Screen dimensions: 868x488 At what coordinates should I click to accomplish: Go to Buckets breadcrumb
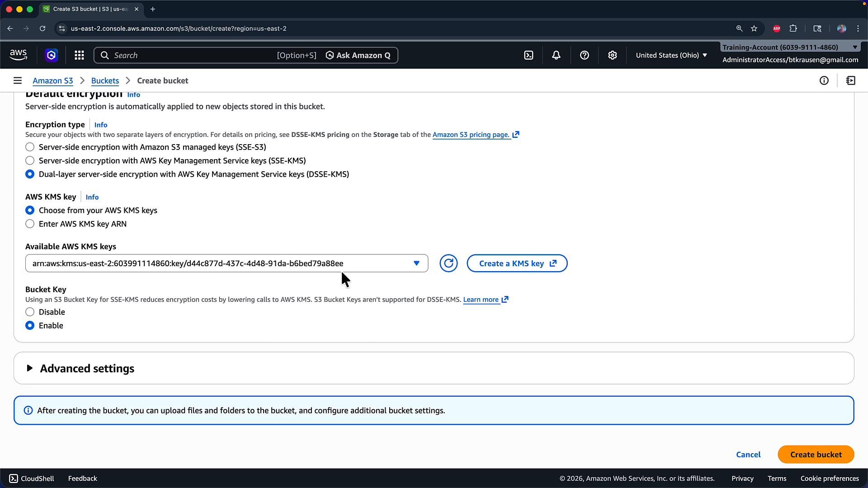[105, 80]
